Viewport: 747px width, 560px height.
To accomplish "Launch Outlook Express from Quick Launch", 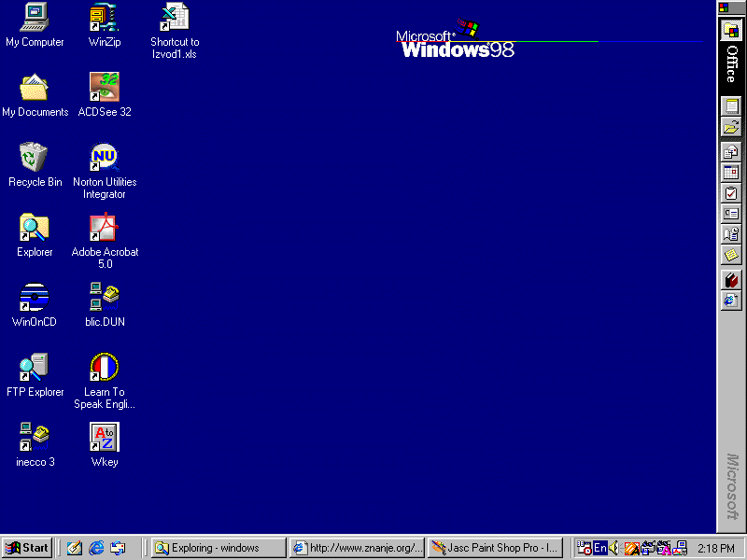I will (119, 548).
